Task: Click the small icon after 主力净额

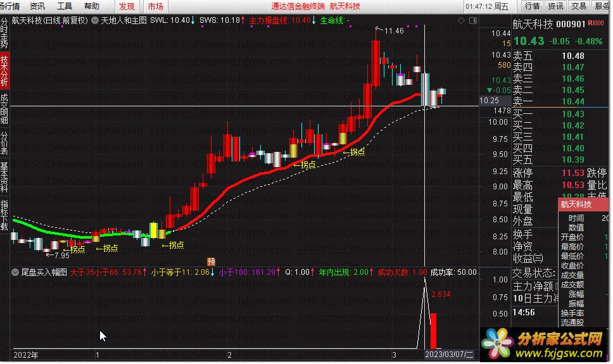Action: pos(557,287)
